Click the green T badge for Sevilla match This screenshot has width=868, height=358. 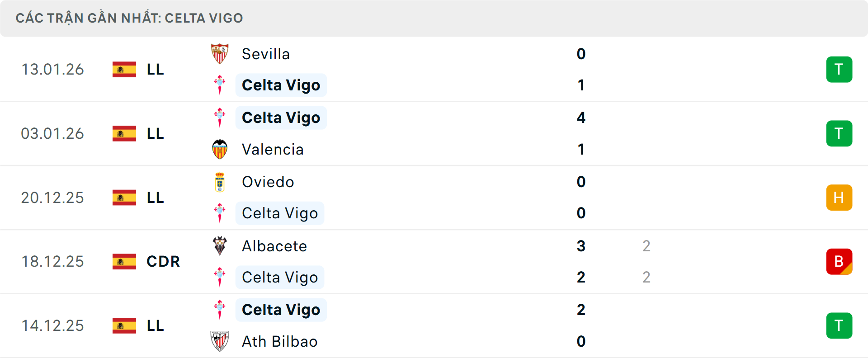coord(839,69)
